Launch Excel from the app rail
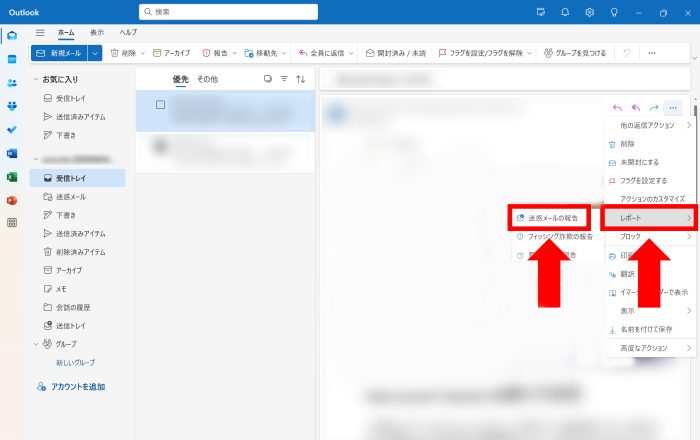700x440 pixels. (12, 176)
